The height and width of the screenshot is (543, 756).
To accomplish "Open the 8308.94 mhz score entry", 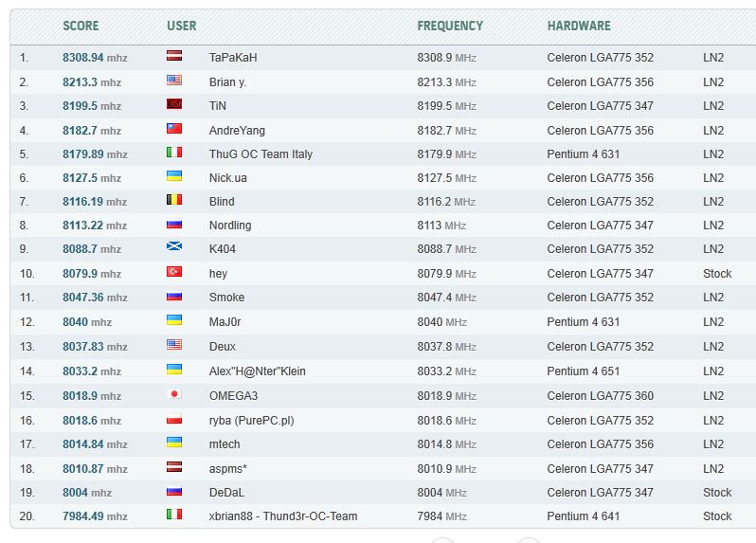I will [x=95, y=58].
